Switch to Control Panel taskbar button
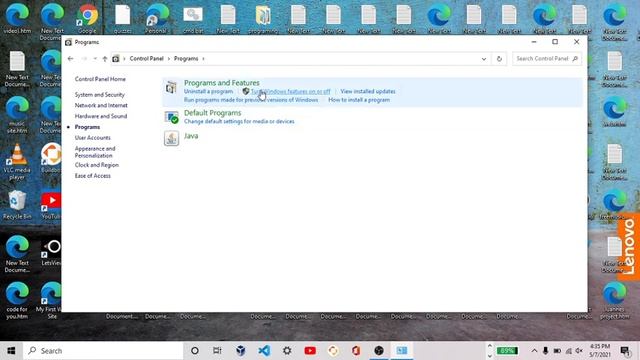Image resolution: width=640 pixels, height=360 pixels. click(x=402, y=351)
